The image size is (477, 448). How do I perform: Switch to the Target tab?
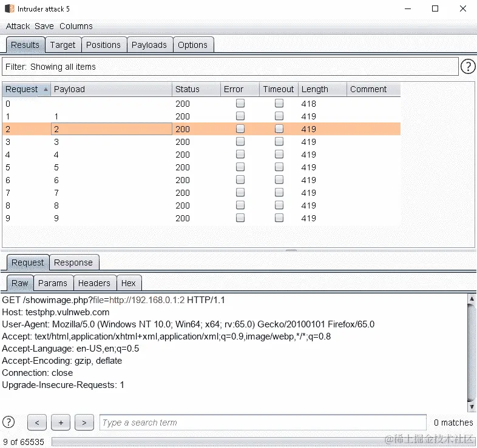[63, 45]
